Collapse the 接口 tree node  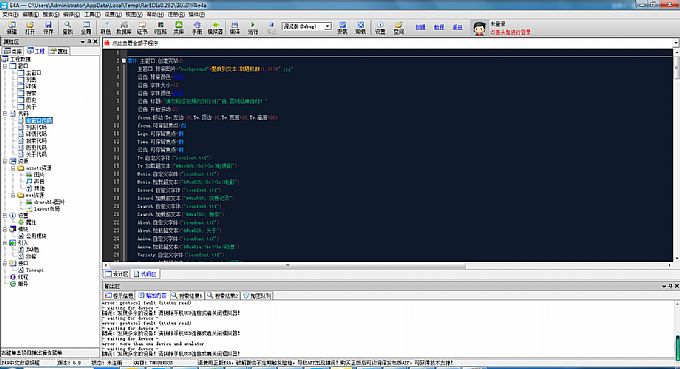(5, 263)
